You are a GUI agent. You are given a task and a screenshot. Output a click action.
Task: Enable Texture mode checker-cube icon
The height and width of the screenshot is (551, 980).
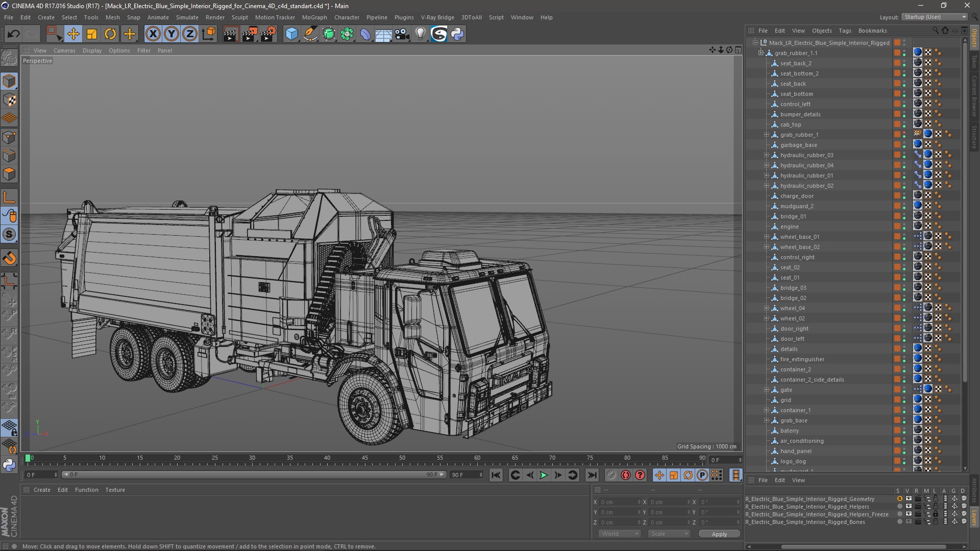[9, 100]
